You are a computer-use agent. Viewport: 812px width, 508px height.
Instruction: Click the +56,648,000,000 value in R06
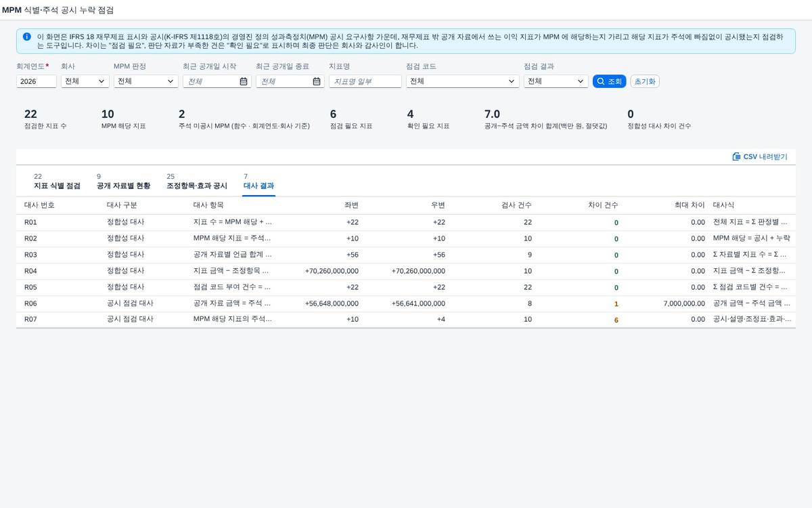click(x=332, y=303)
